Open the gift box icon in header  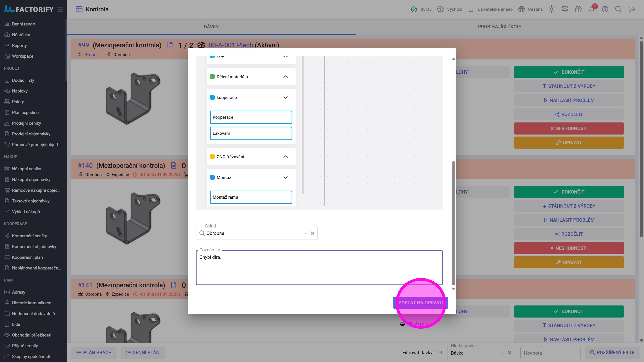pos(578,9)
